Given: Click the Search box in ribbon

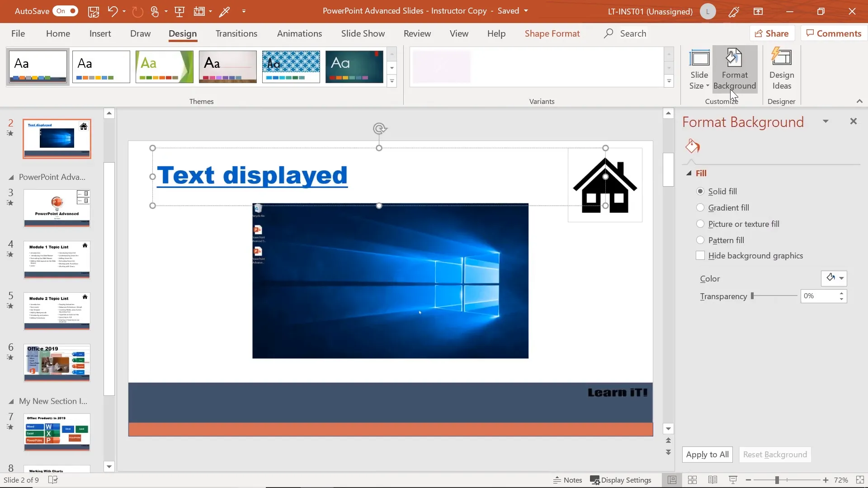Looking at the screenshot, I should 625,33.
